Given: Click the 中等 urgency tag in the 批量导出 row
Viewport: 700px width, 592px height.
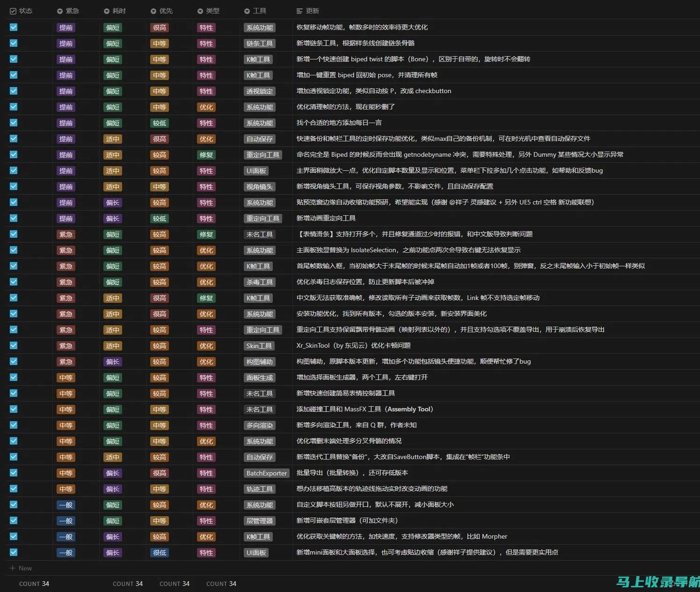Looking at the screenshot, I should 66,473.
